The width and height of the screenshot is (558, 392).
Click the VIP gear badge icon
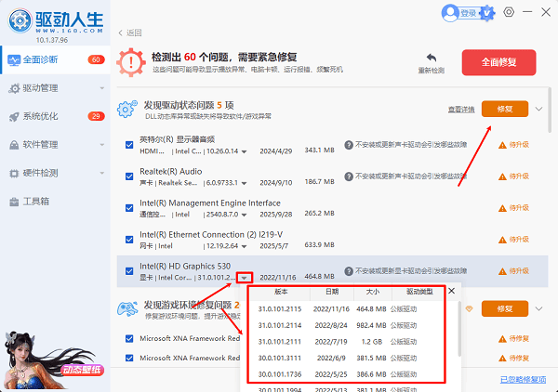pyautogui.click(x=486, y=13)
